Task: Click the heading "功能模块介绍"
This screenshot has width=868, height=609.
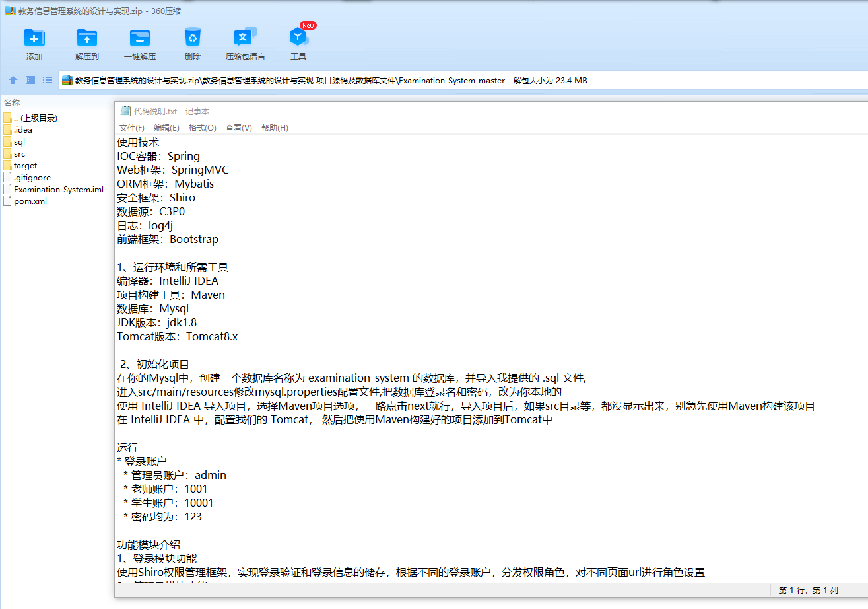Action: coord(149,545)
